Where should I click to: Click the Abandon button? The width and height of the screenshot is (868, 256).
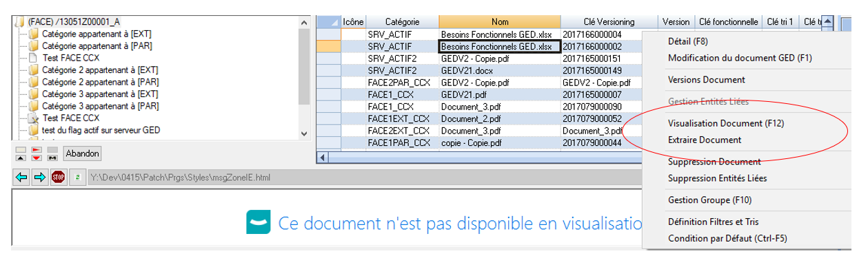82,153
